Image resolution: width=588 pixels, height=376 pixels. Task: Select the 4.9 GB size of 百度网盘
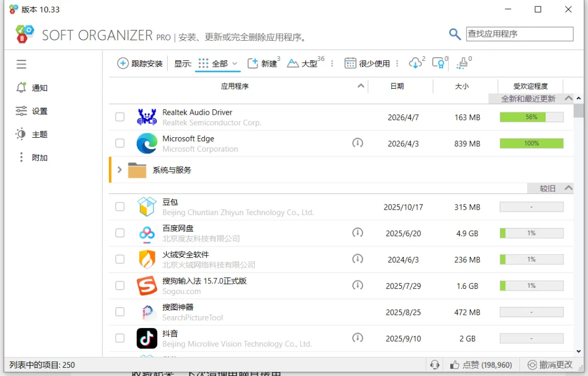(467, 233)
